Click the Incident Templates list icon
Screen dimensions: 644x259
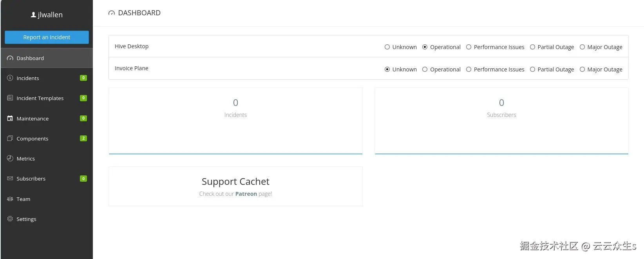click(x=10, y=98)
